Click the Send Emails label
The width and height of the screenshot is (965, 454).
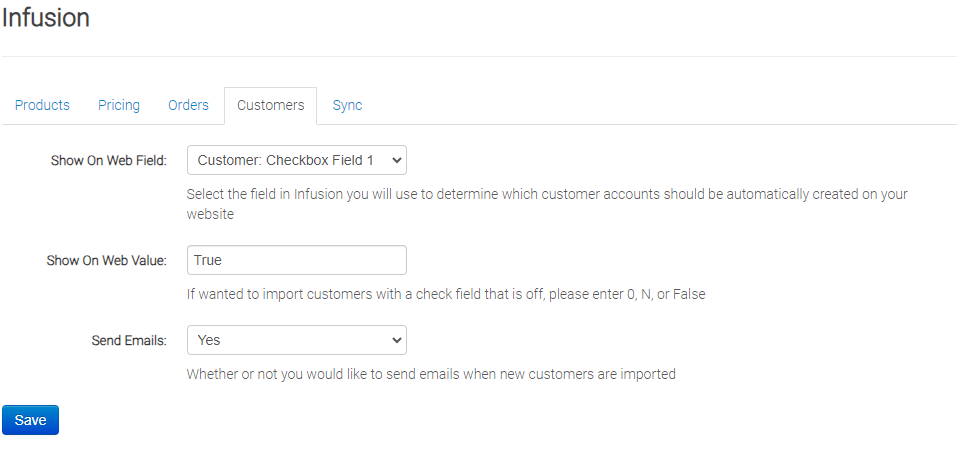tap(128, 340)
